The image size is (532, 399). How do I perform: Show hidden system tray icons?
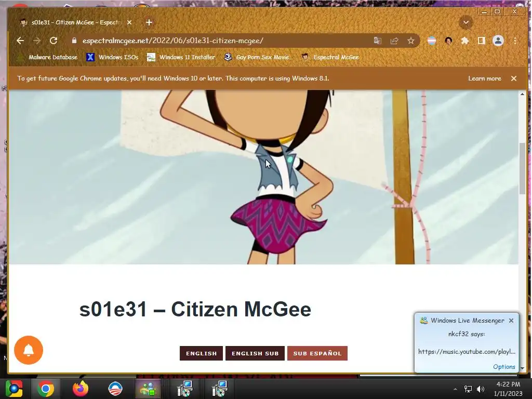click(455, 389)
